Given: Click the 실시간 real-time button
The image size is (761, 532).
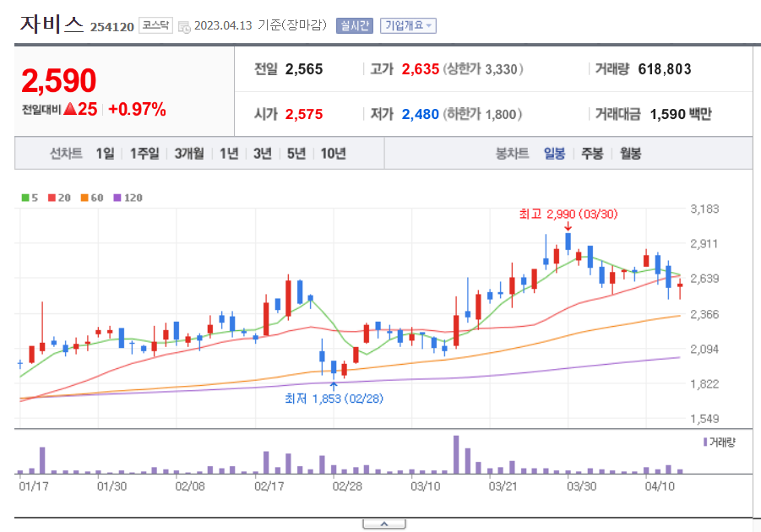Looking at the screenshot, I should [354, 25].
